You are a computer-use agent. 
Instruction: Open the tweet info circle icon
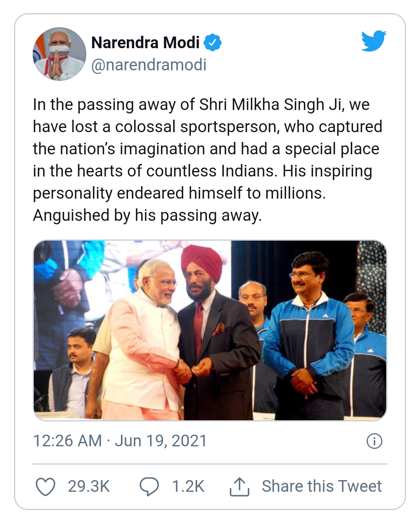tap(374, 441)
